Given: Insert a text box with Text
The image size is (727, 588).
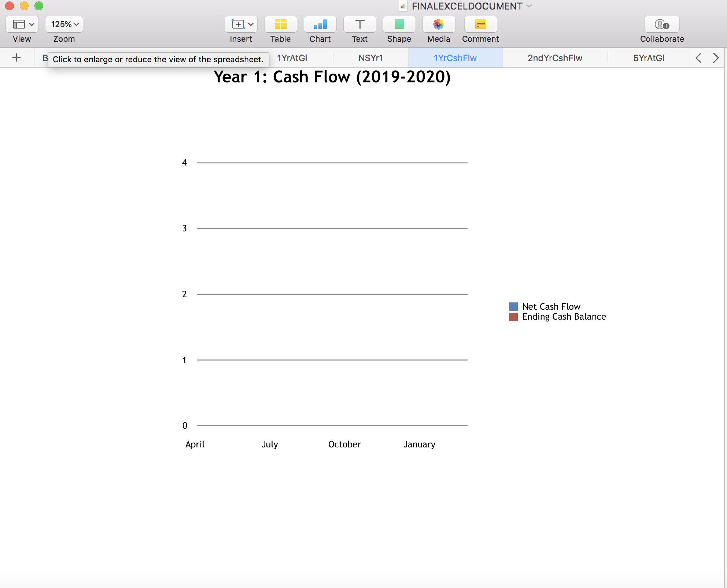Looking at the screenshot, I should (359, 24).
